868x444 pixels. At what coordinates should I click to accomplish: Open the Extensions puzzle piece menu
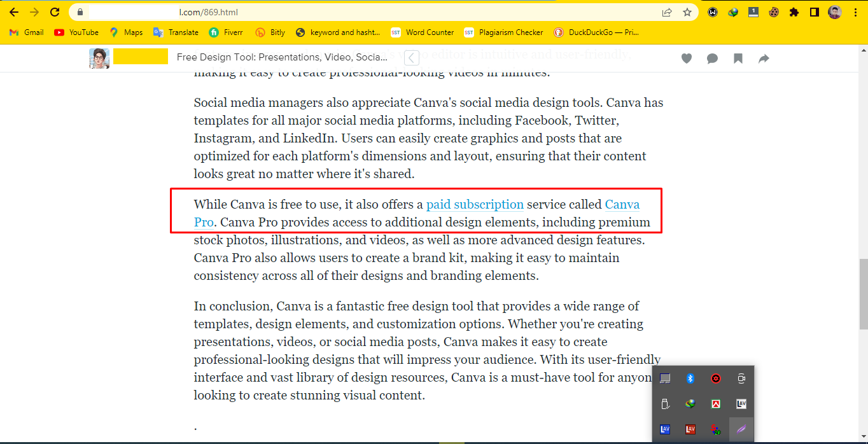(x=794, y=12)
